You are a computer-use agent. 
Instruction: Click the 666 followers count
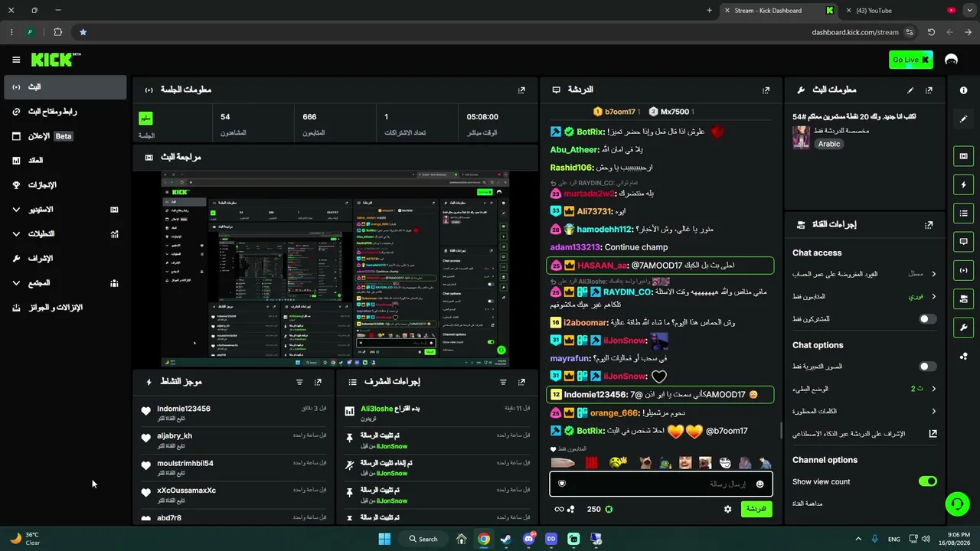coord(309,117)
